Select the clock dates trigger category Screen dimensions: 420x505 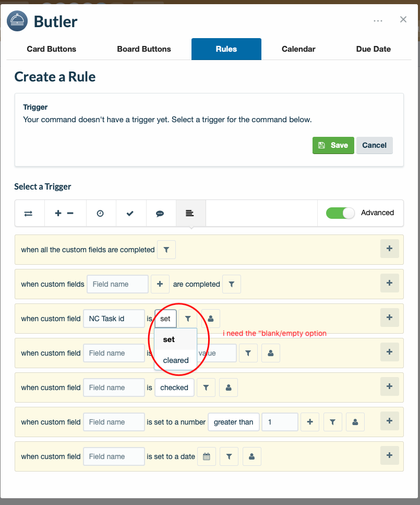pos(100,213)
